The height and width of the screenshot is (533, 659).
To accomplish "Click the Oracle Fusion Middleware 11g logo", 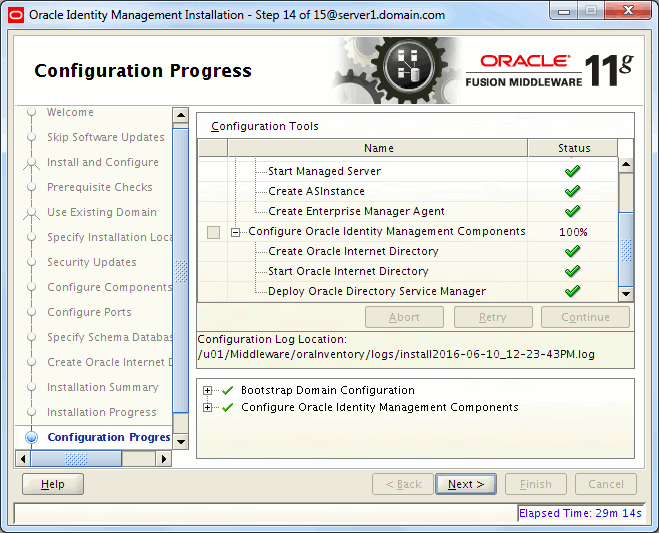I will (x=549, y=70).
